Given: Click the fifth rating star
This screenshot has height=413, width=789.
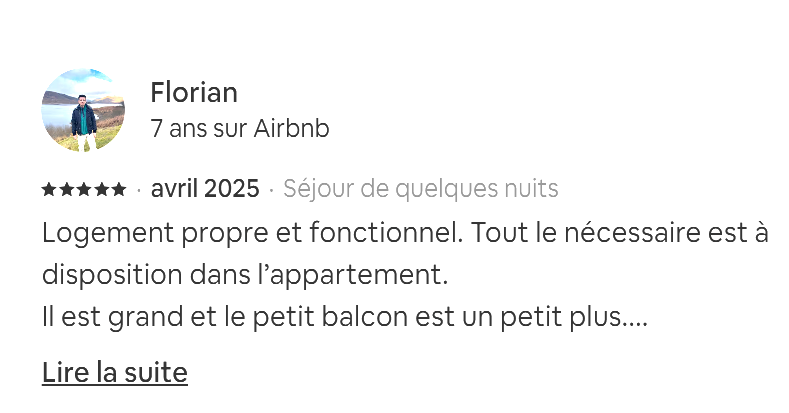Looking at the screenshot, I should pos(118,189).
